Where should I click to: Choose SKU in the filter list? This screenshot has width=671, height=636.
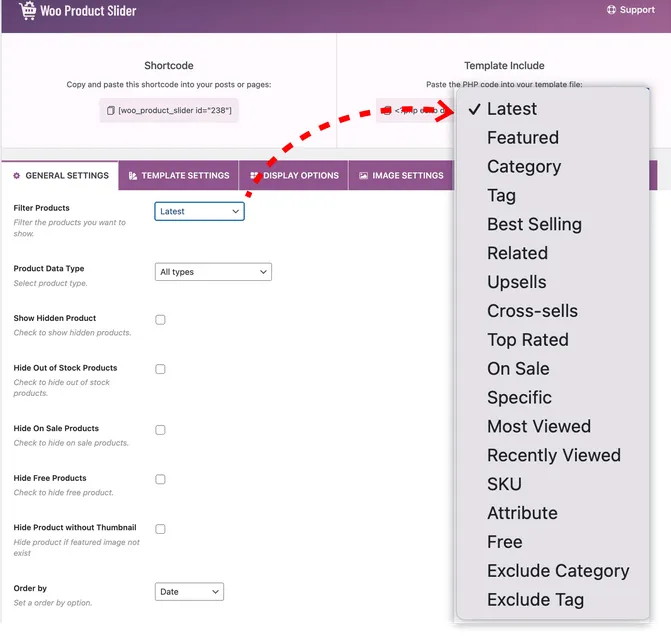coord(553,484)
